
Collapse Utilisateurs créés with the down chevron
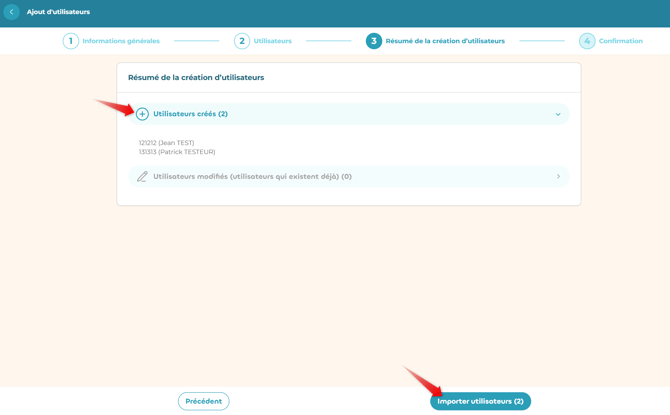pyautogui.click(x=558, y=114)
